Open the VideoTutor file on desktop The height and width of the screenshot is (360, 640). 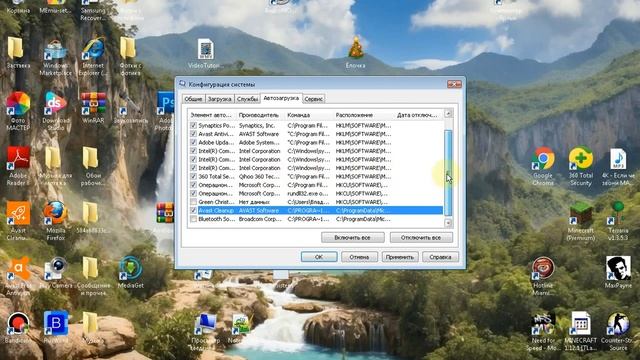(205, 54)
